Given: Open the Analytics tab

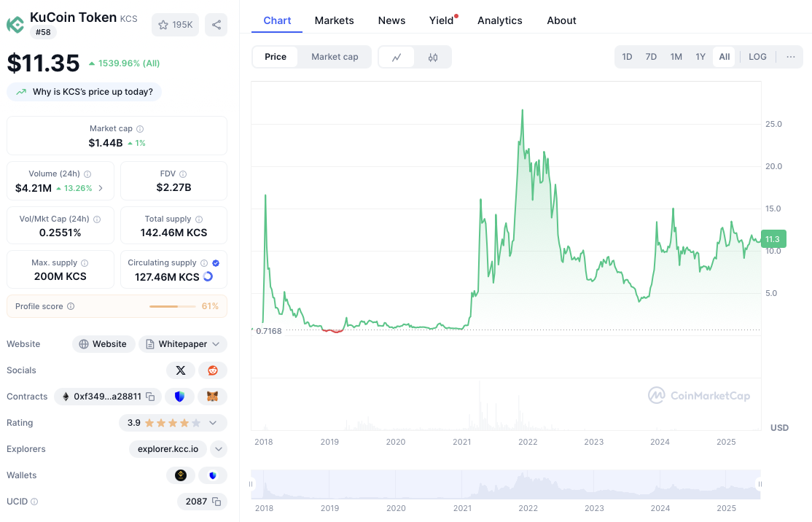Looking at the screenshot, I should tap(500, 20).
